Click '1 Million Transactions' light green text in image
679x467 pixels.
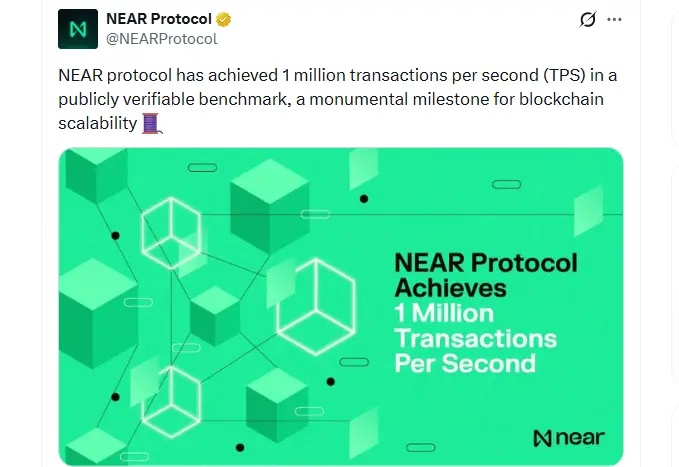(x=474, y=325)
